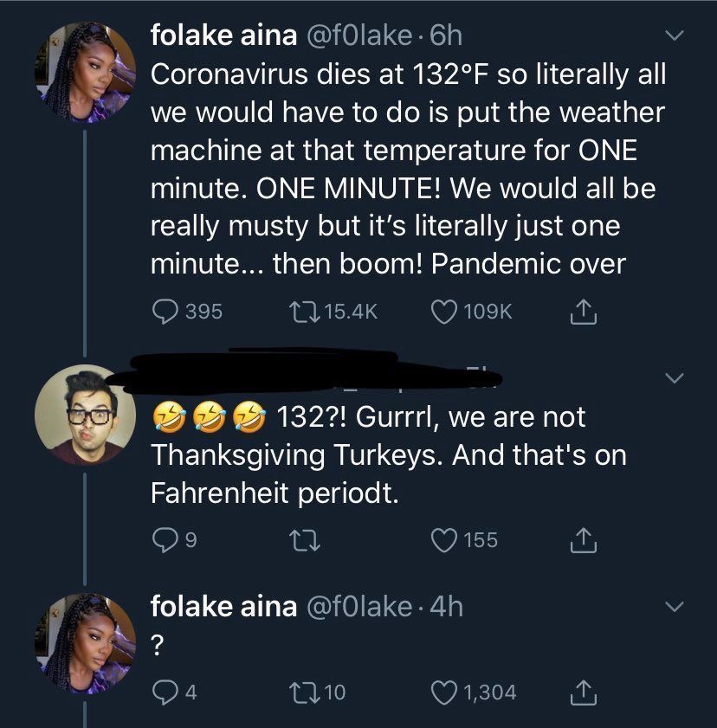Retweet the Thanksgiving Turkeys reply
The image size is (717, 728).
pos(304,540)
